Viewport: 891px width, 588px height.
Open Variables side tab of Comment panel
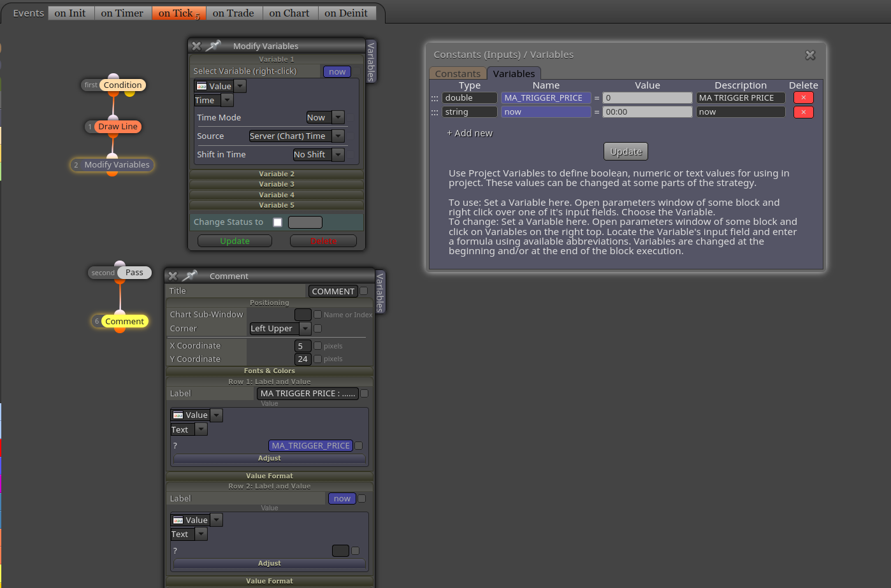380,292
